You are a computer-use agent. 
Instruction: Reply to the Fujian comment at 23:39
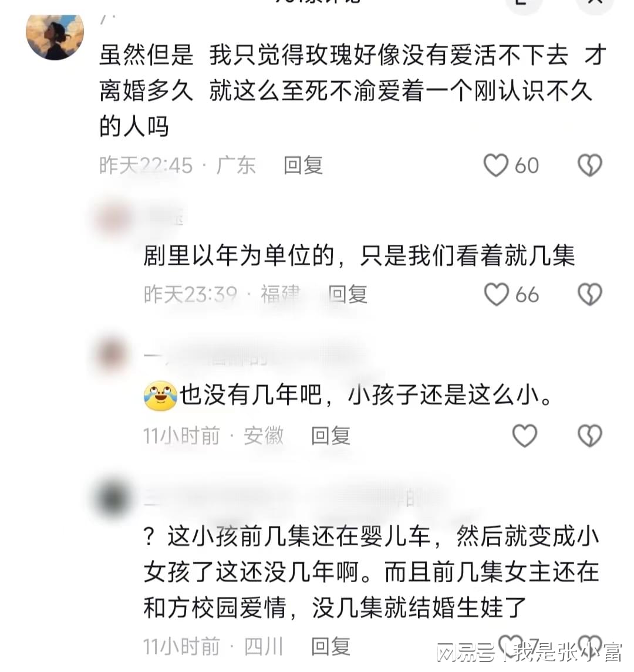(348, 295)
